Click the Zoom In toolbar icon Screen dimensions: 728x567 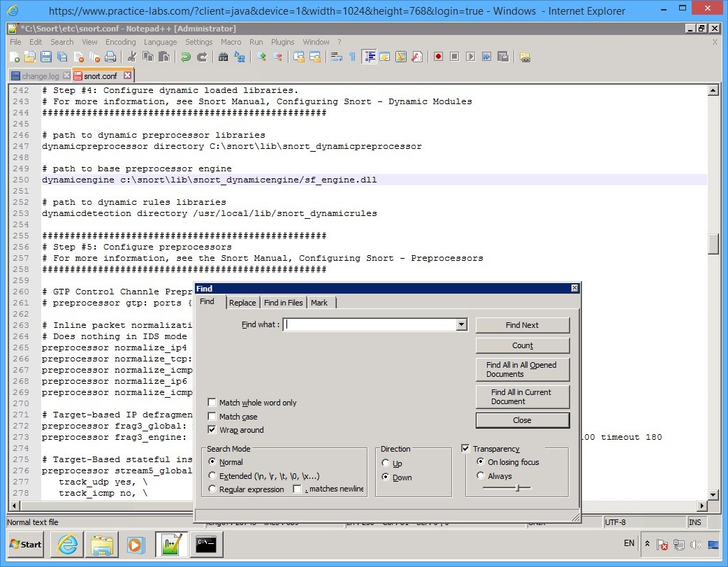coord(262,57)
